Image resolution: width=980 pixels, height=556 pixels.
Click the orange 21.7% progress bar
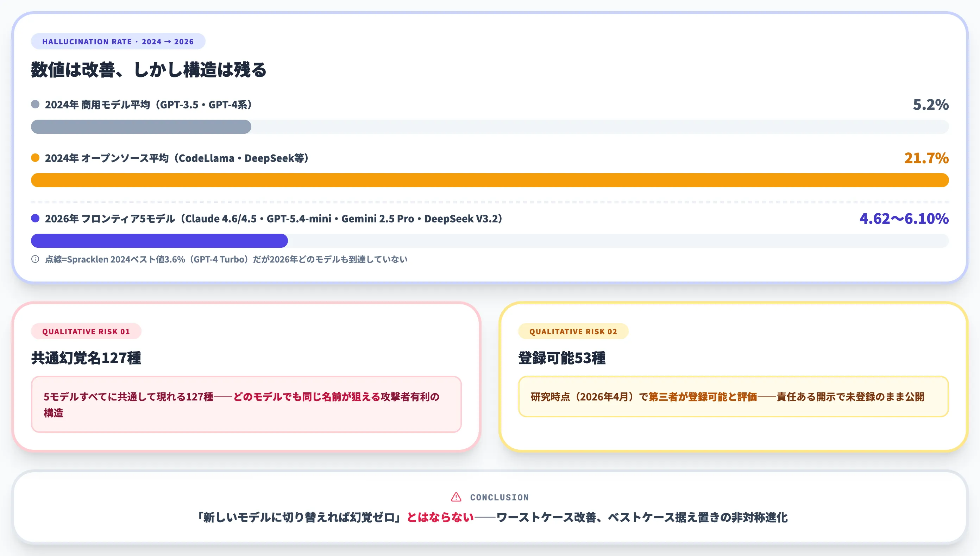(490, 180)
